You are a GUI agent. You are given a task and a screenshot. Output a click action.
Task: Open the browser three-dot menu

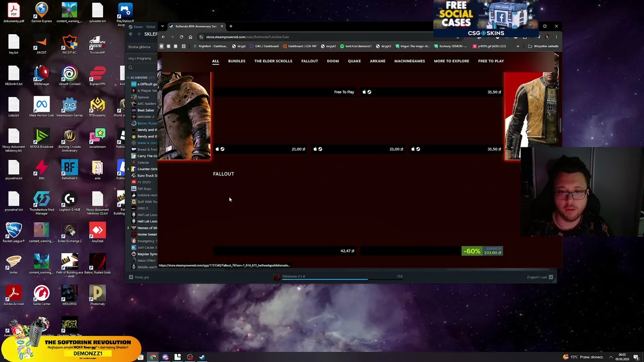click(x=556, y=37)
